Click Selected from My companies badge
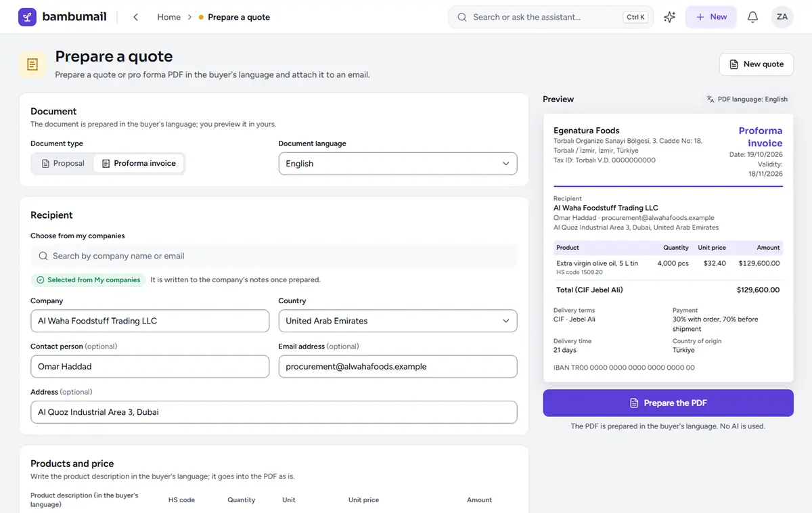Screen dimensions: 812x513 tap(88, 280)
